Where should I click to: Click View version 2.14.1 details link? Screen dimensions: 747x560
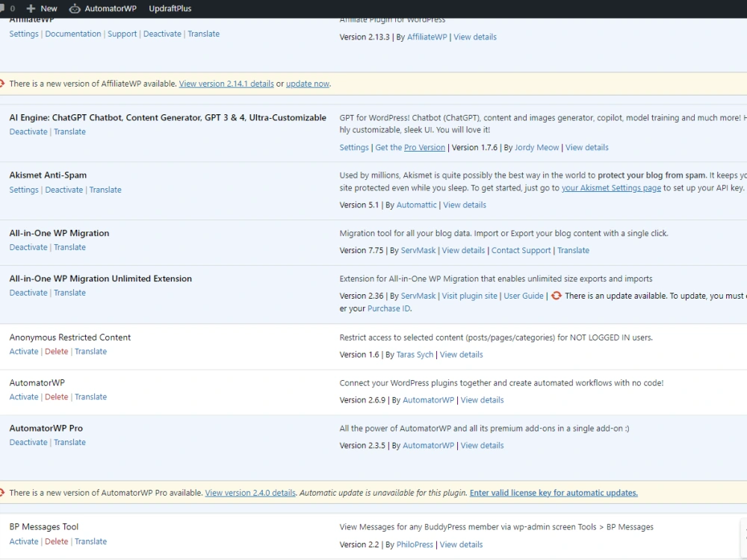(x=226, y=84)
